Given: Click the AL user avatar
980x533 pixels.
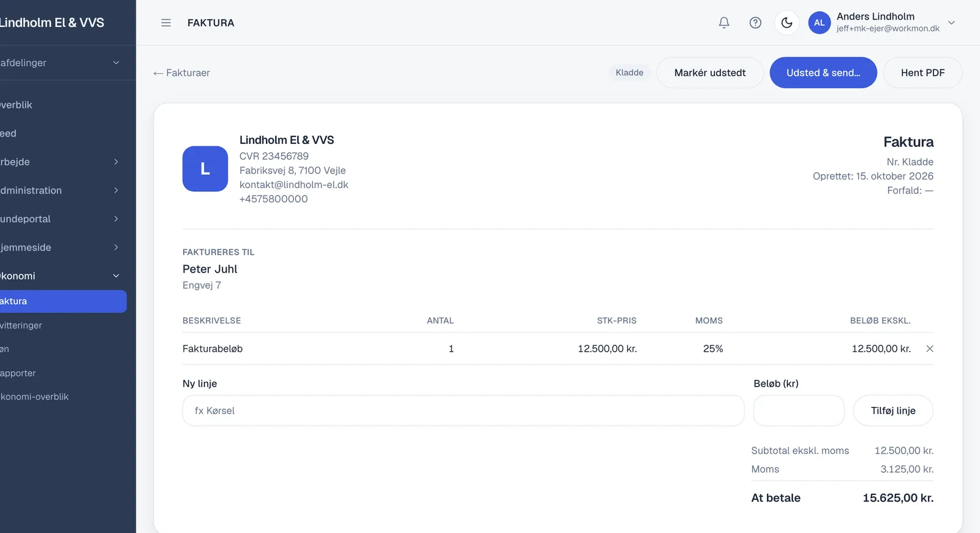Looking at the screenshot, I should [x=820, y=23].
